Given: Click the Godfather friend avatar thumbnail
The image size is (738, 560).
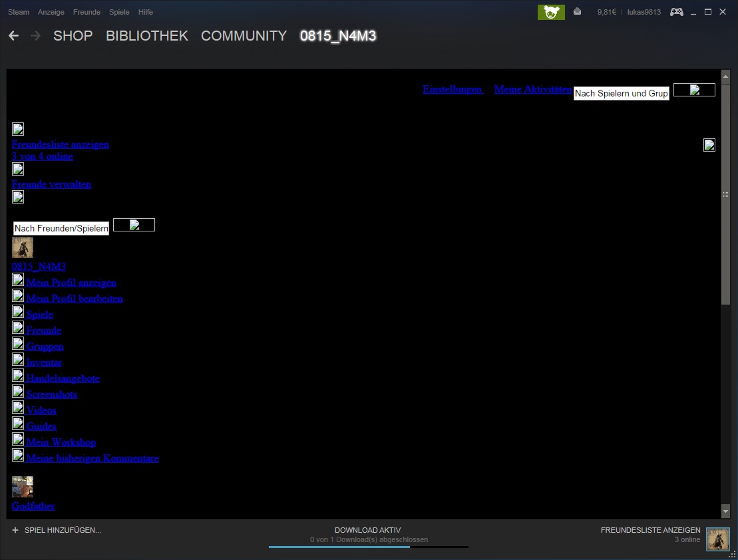Looking at the screenshot, I should (x=23, y=487).
